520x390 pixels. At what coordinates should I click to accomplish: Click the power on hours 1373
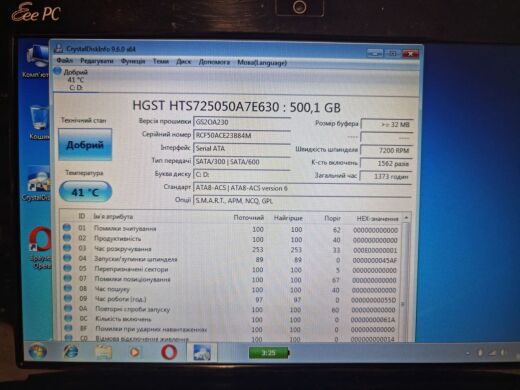pos(386,176)
